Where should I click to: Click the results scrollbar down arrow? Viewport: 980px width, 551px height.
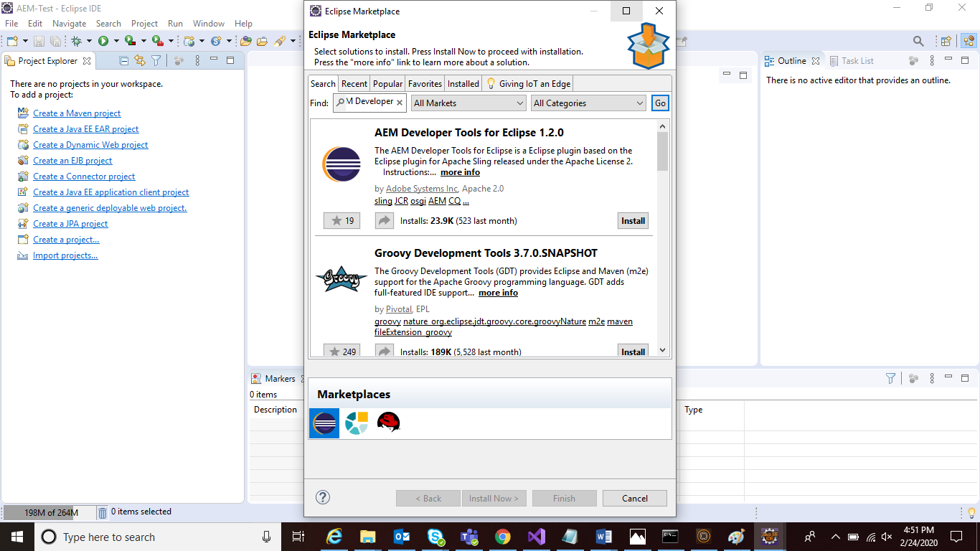pos(662,350)
